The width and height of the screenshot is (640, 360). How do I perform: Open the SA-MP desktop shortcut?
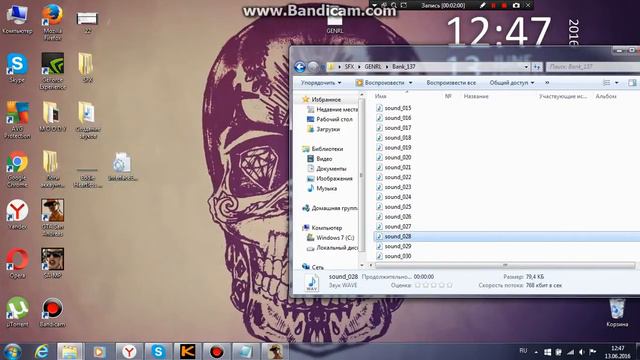click(52, 263)
